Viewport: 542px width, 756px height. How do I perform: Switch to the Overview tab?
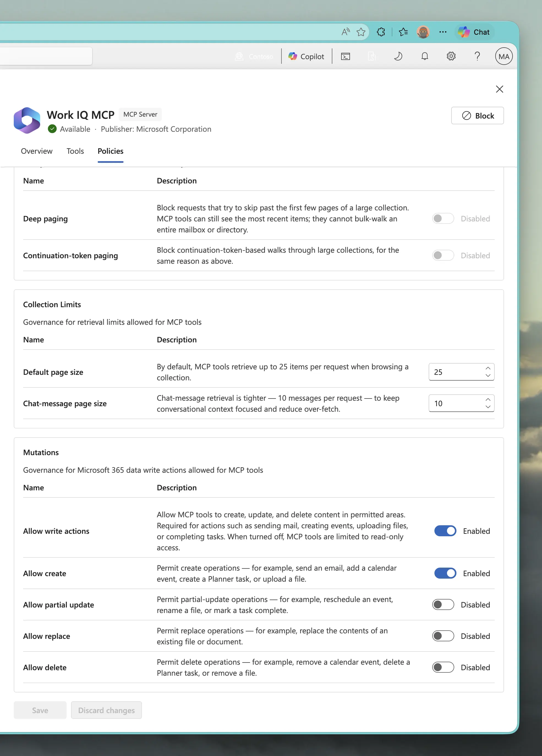pyautogui.click(x=37, y=151)
